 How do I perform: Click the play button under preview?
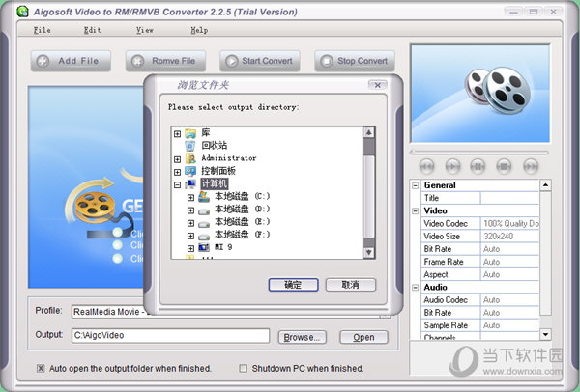click(x=452, y=166)
